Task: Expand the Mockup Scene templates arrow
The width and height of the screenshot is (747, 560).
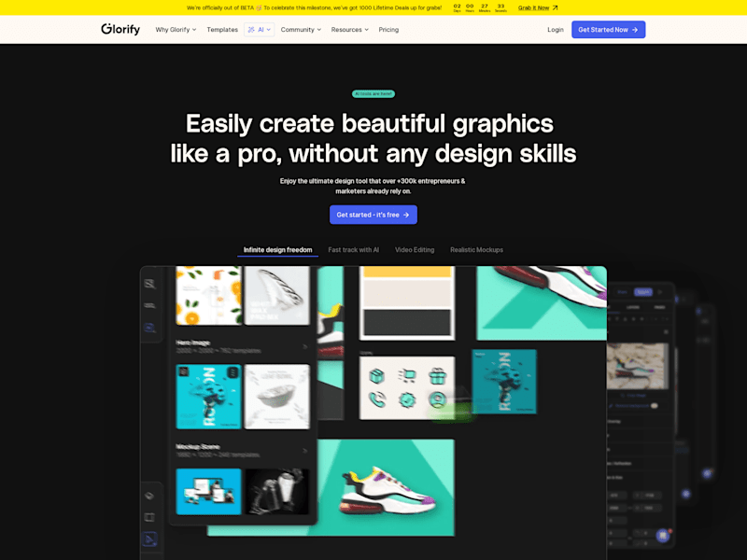Action: click(x=305, y=451)
